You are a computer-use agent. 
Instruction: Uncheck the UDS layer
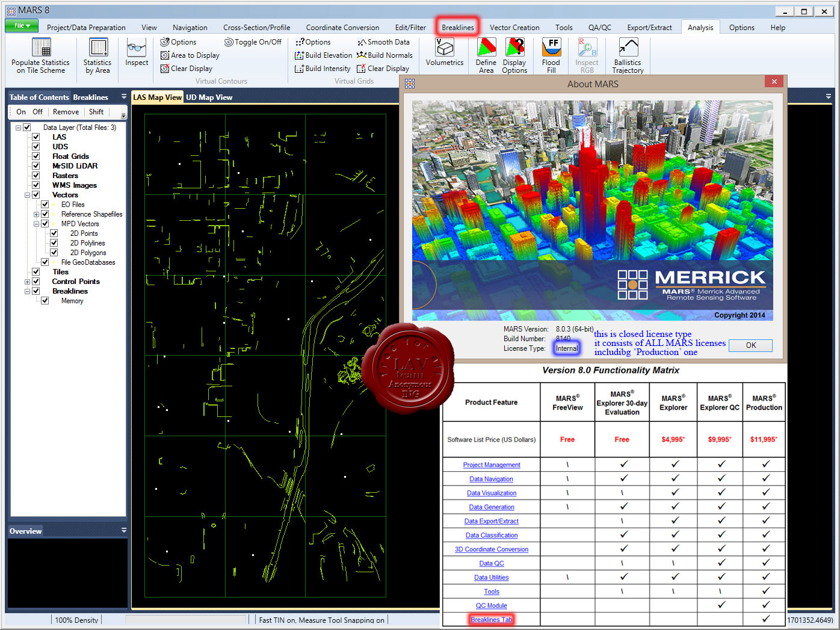point(36,147)
